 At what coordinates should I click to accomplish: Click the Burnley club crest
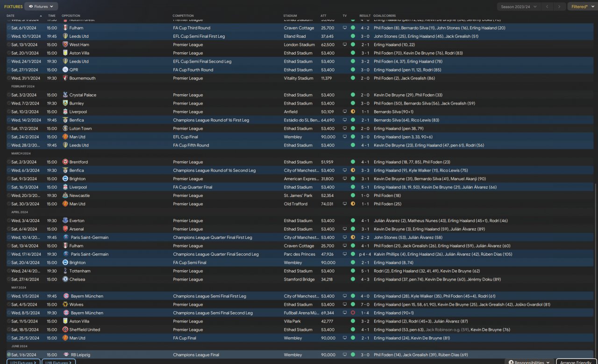click(x=65, y=104)
